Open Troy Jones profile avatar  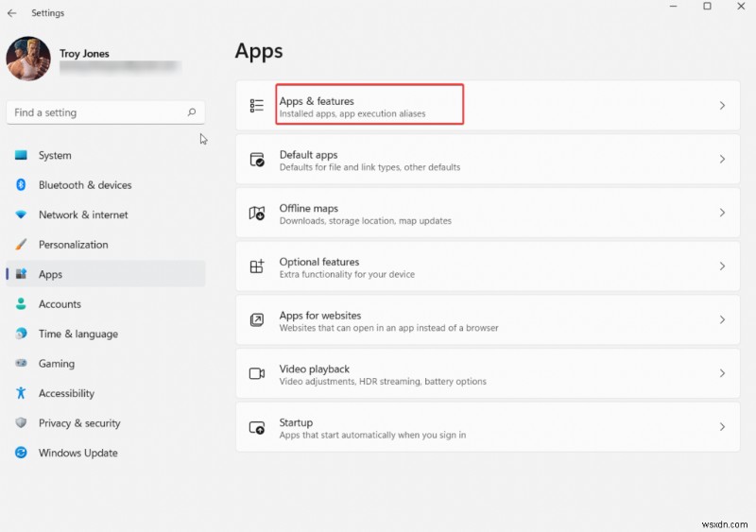click(x=28, y=59)
